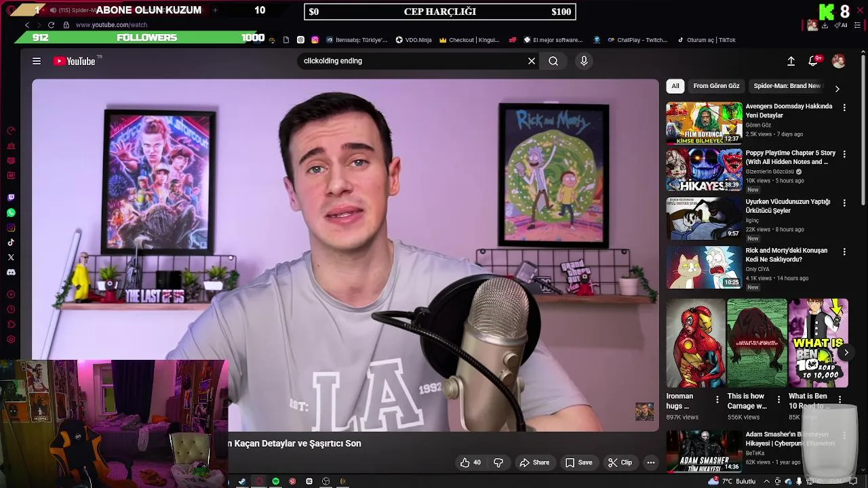Image resolution: width=868 pixels, height=488 pixels.
Task: Open Spotify from the taskbar
Action: (275, 481)
